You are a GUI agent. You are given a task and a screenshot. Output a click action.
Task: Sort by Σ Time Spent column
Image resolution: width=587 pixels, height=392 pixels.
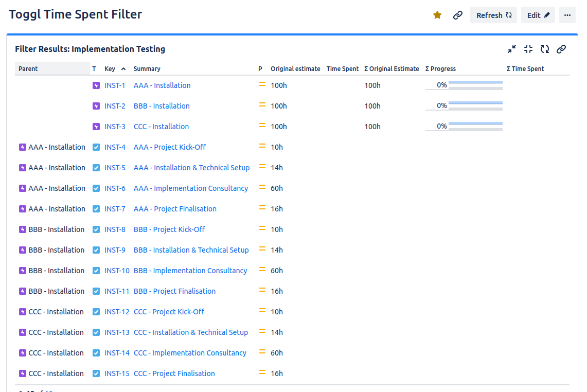click(x=525, y=69)
